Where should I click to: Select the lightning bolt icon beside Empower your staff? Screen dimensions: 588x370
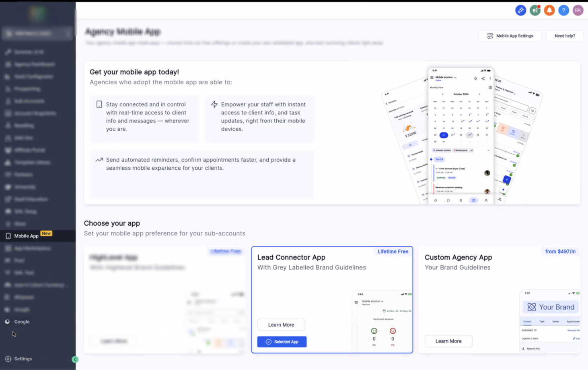pyautogui.click(x=214, y=105)
